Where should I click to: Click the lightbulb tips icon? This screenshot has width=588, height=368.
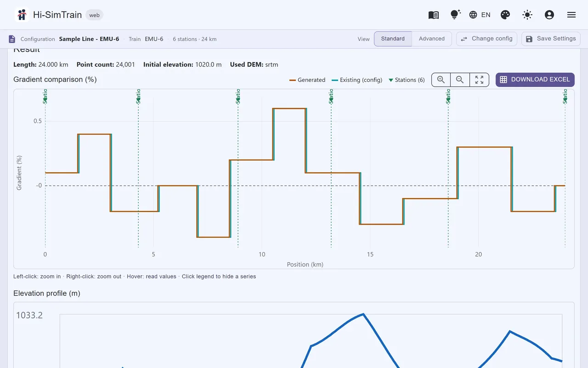[x=455, y=15]
